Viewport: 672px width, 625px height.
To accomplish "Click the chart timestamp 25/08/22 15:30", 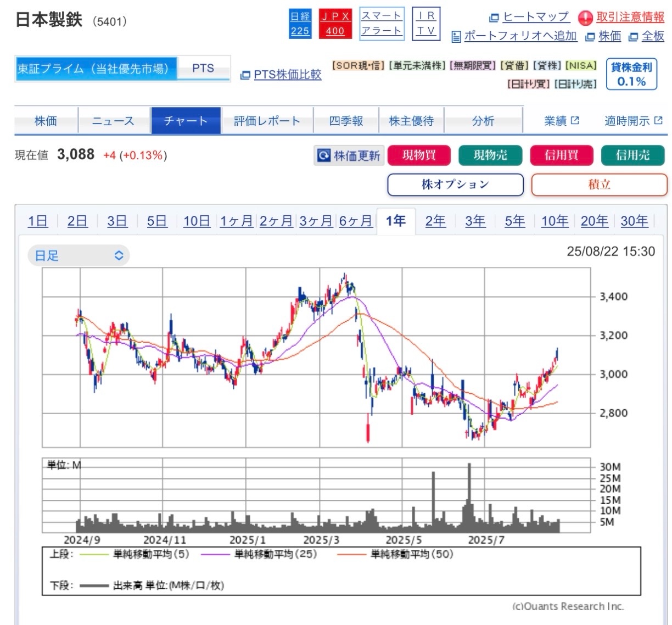I will point(611,252).
